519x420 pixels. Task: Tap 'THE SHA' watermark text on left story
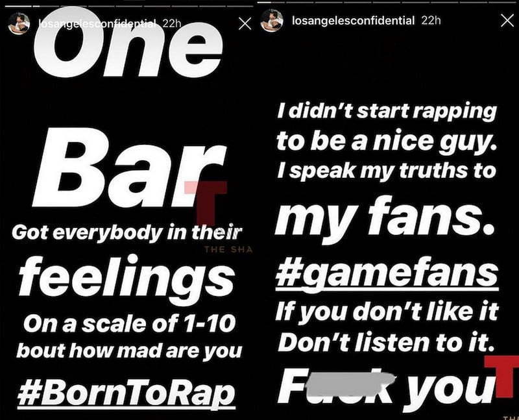pyautogui.click(x=228, y=249)
